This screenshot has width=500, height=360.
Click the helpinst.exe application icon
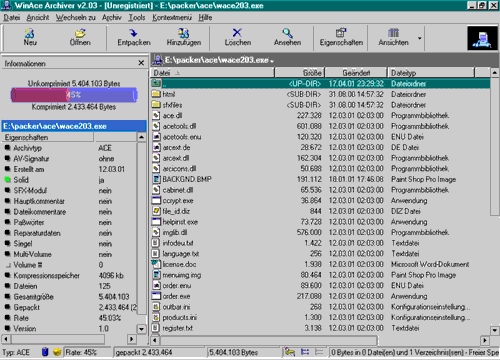coord(156,222)
